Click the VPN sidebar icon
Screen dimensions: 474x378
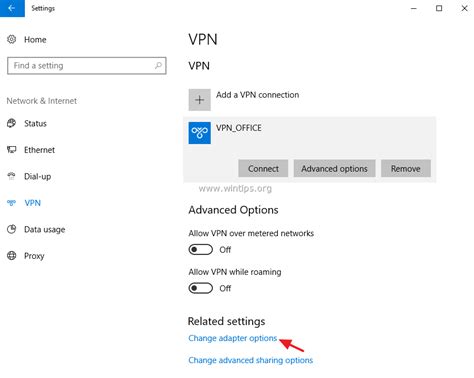(12, 203)
